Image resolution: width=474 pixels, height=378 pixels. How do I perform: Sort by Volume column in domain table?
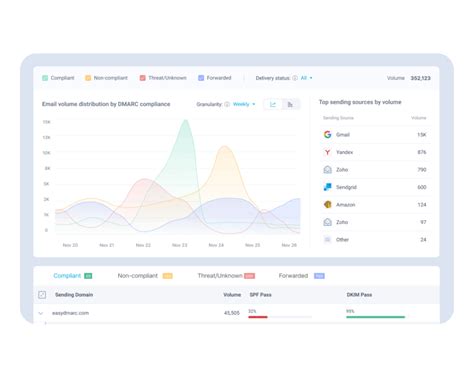(232, 295)
